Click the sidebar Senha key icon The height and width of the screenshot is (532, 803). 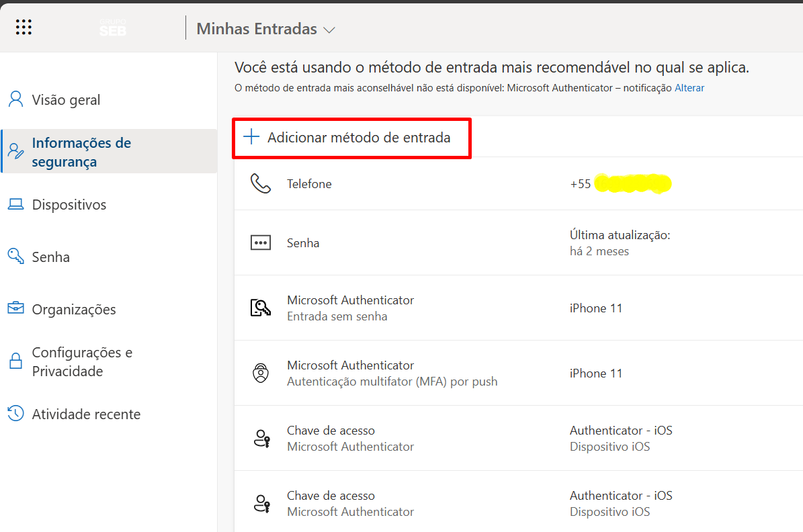pos(16,256)
